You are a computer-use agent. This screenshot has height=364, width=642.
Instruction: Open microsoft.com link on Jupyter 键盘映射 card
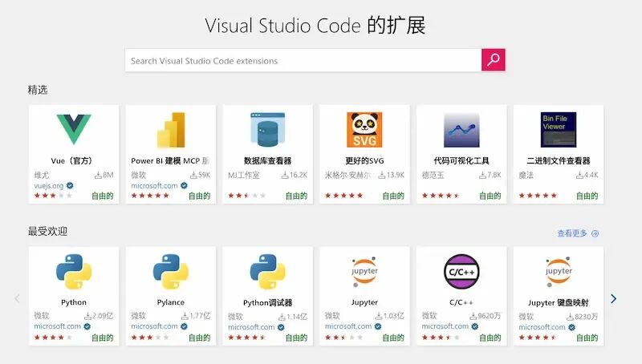pos(542,327)
